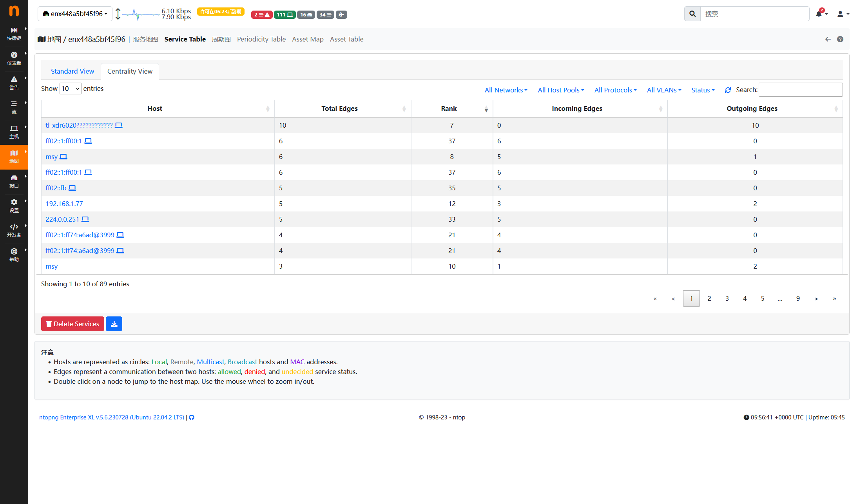
Task: Open the 帮助 help sidebar menu
Action: (x=14, y=255)
